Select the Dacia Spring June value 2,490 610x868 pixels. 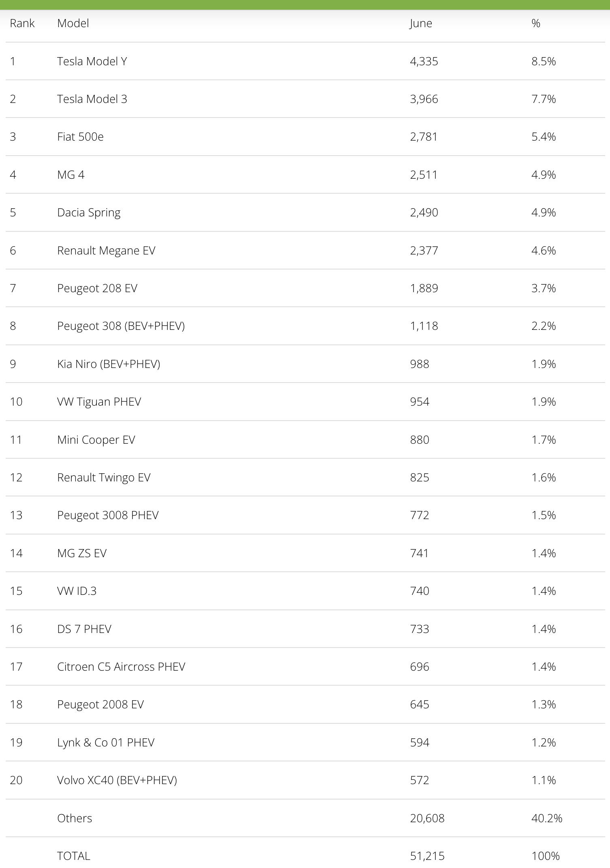coord(424,213)
